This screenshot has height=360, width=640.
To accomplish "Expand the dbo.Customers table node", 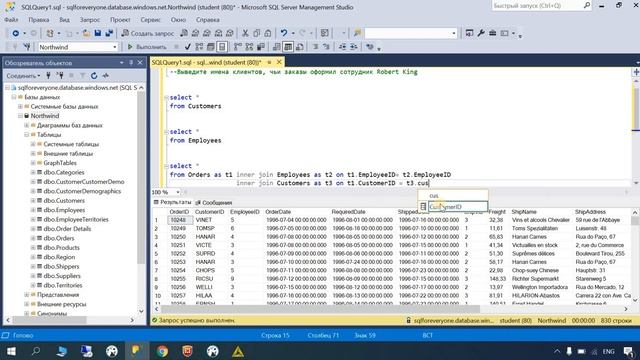I will pyautogui.click(x=33, y=201).
